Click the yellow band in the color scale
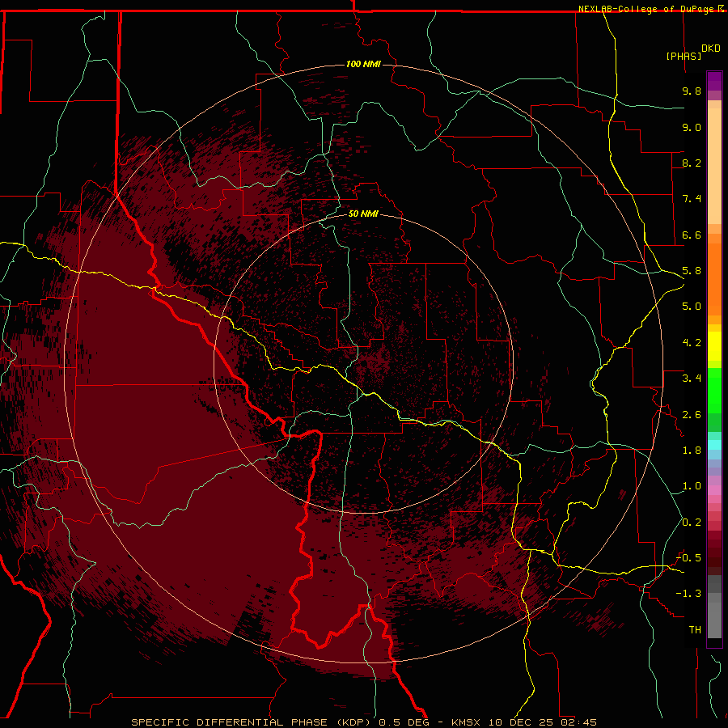 pyautogui.click(x=714, y=346)
